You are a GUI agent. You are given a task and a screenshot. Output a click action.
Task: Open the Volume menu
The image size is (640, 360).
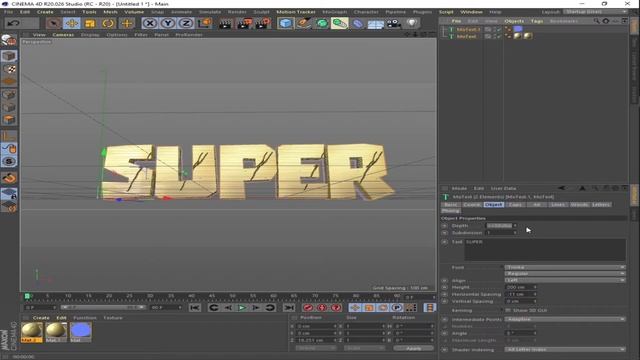click(x=134, y=12)
